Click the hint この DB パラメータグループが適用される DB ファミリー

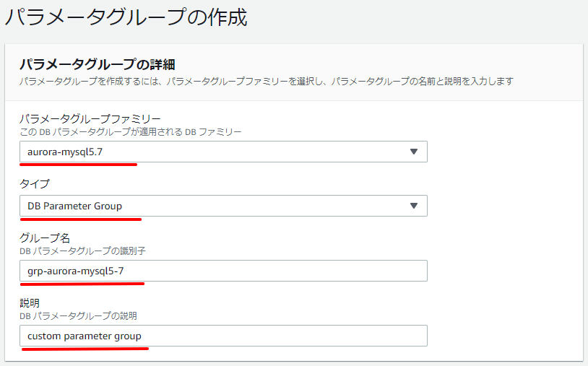[131, 132]
